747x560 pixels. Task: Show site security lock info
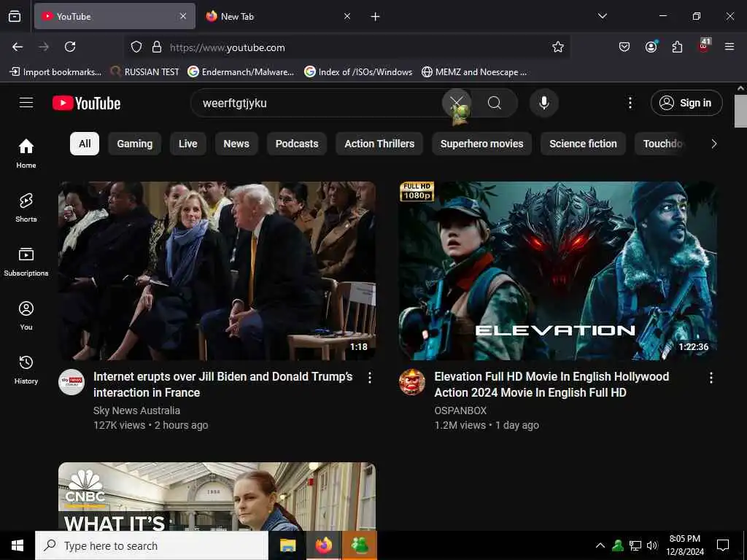tap(157, 47)
